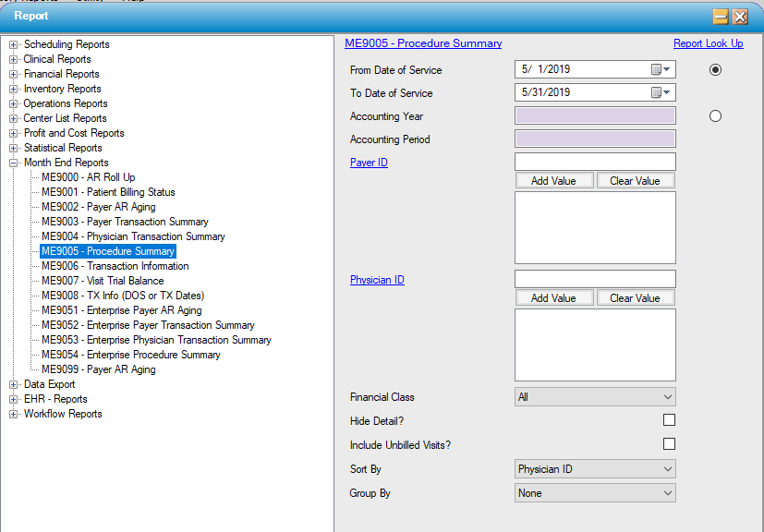Select the date of service radio button
This screenshot has height=532, width=764.
coord(715,70)
